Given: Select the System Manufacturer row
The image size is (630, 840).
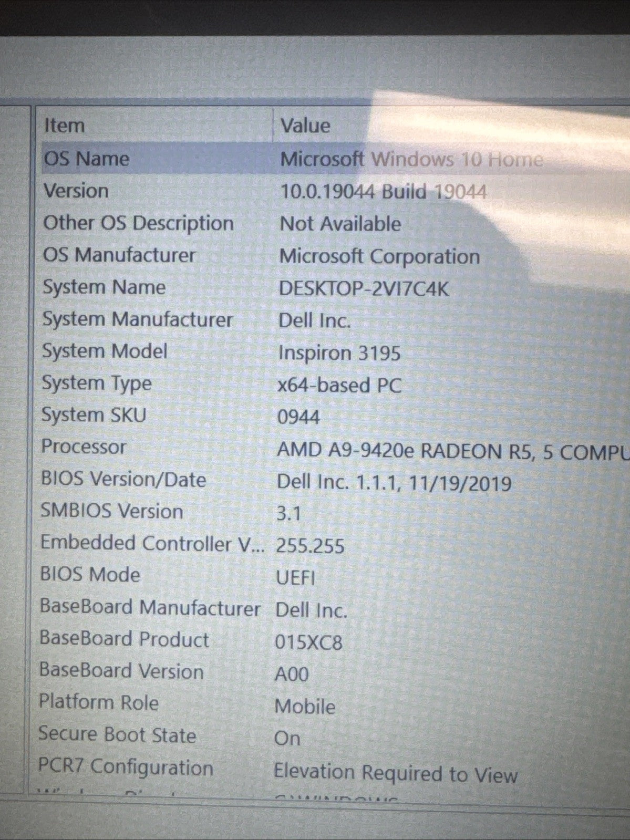Looking at the screenshot, I should coord(137,319).
